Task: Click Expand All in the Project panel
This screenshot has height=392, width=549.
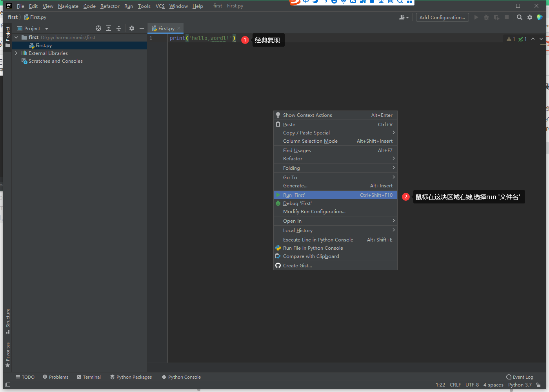Action: point(109,28)
